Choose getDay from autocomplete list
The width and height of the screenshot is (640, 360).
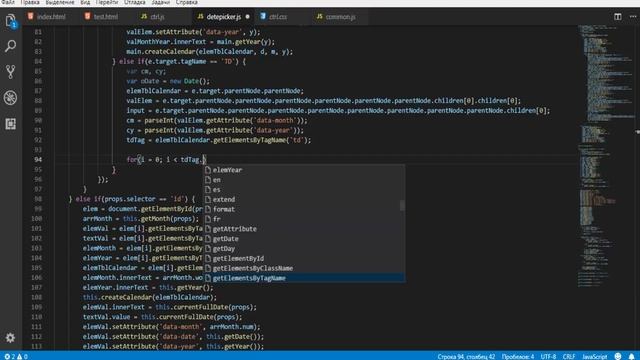pos(304,249)
